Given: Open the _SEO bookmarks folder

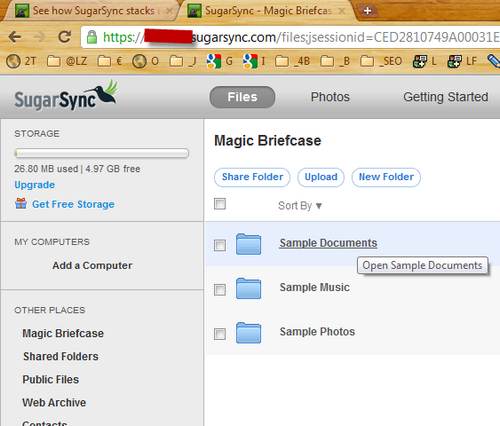Looking at the screenshot, I should pos(381,61).
